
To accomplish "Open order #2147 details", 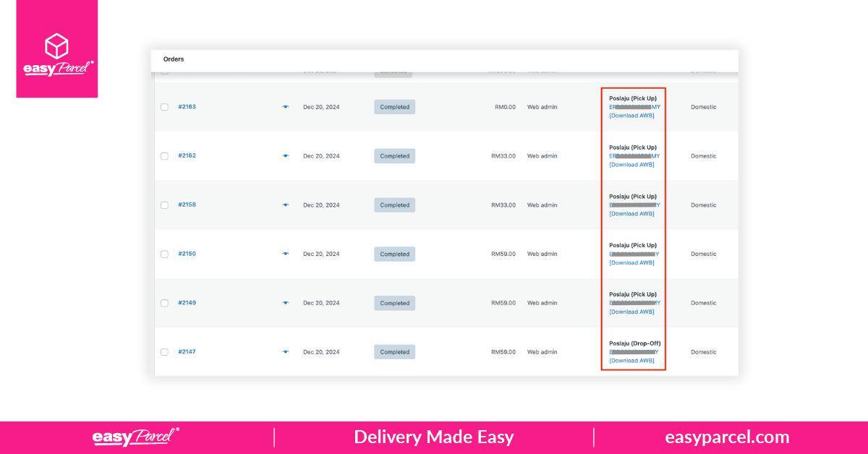I will coord(187,352).
